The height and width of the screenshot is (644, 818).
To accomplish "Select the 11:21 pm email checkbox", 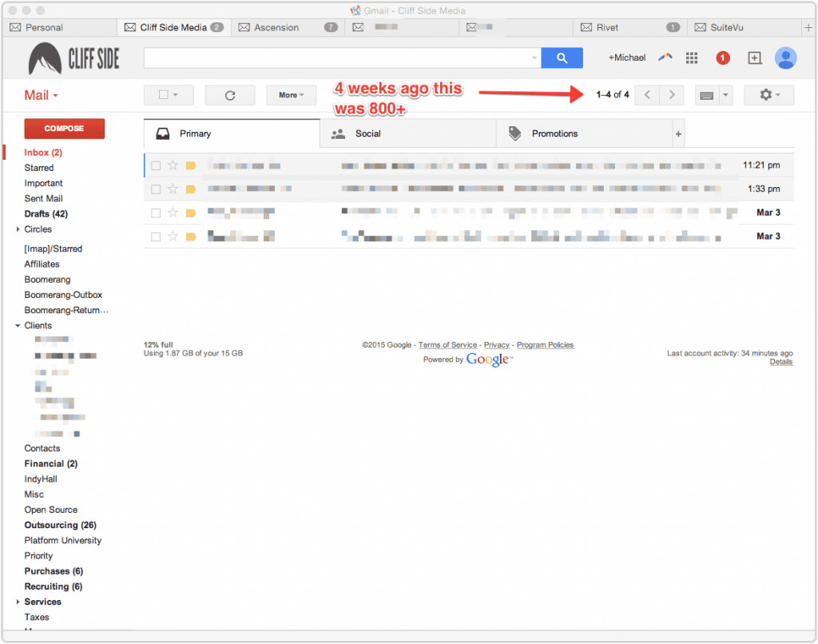I will click(x=156, y=165).
